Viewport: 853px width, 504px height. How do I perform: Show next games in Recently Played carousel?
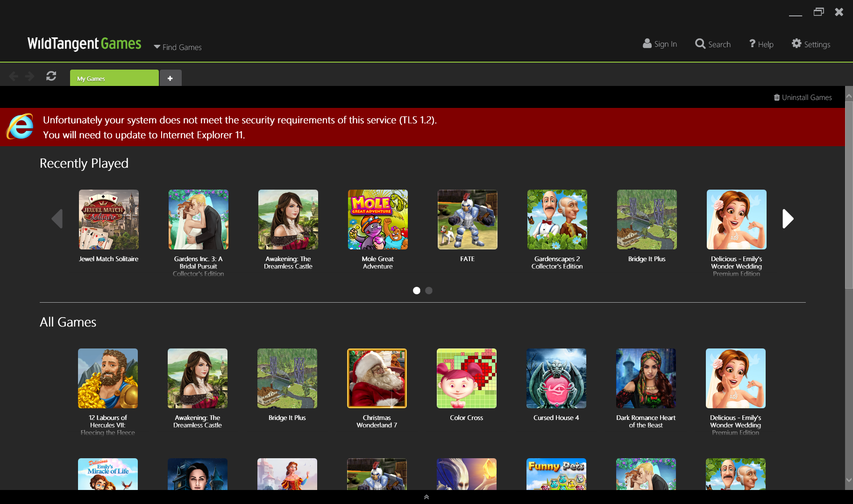(788, 219)
